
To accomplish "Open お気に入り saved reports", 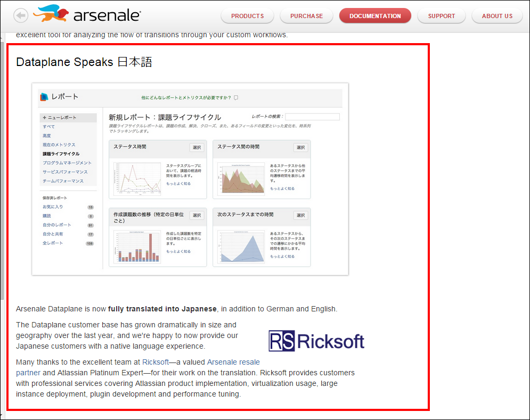I will (53, 207).
